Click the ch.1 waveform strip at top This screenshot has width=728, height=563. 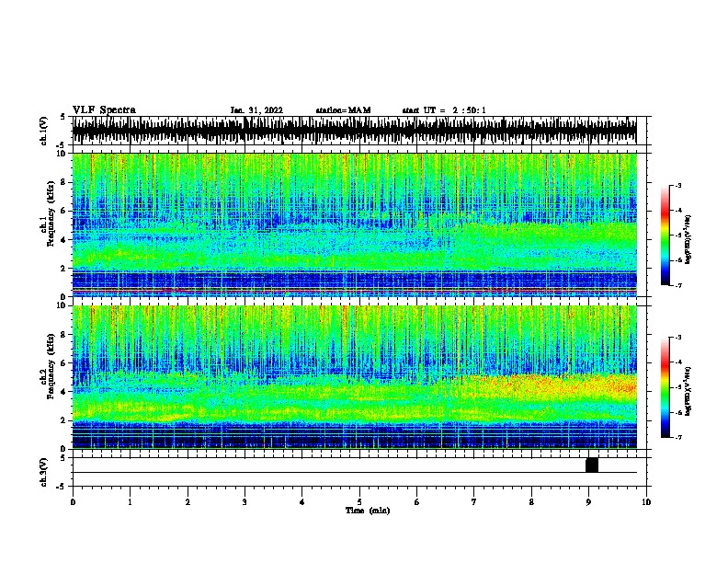pos(355,131)
